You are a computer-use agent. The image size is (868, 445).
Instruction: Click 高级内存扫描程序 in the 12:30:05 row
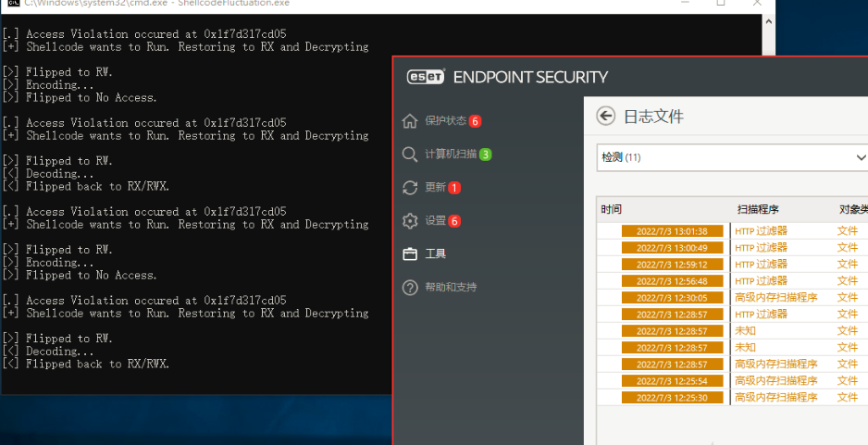[x=776, y=297]
